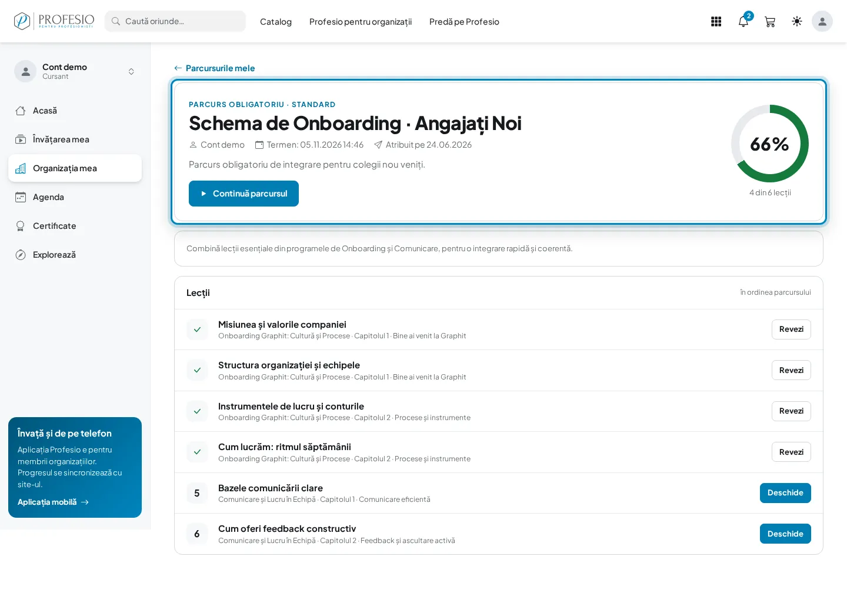Click 'în ordinea parcursului' label

tap(775, 292)
